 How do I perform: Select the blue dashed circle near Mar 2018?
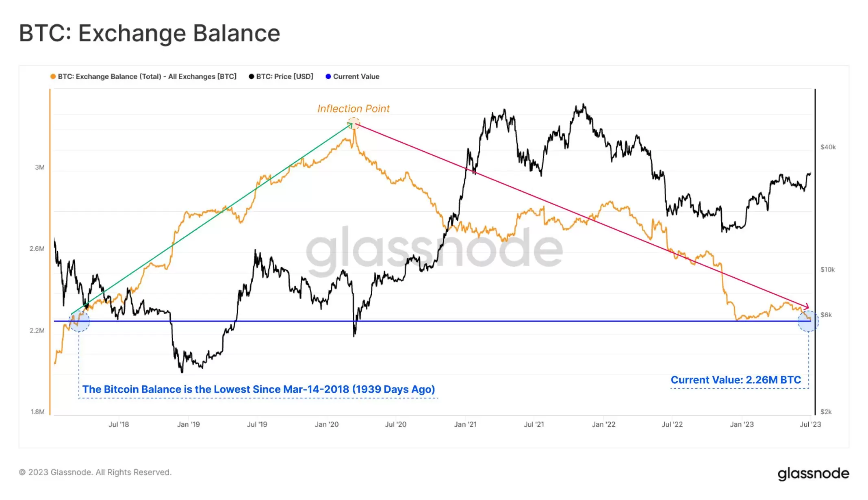[79, 321]
